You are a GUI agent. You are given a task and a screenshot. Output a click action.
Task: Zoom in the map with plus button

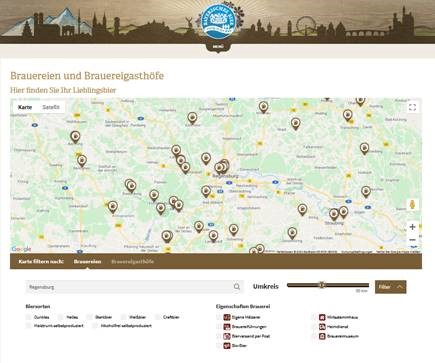point(412,227)
